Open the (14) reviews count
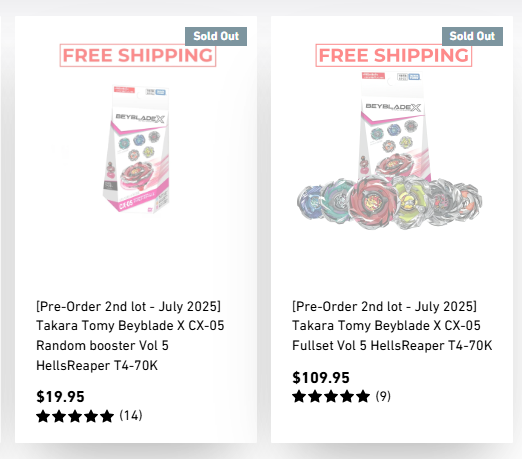The image size is (522, 459). click(x=131, y=416)
